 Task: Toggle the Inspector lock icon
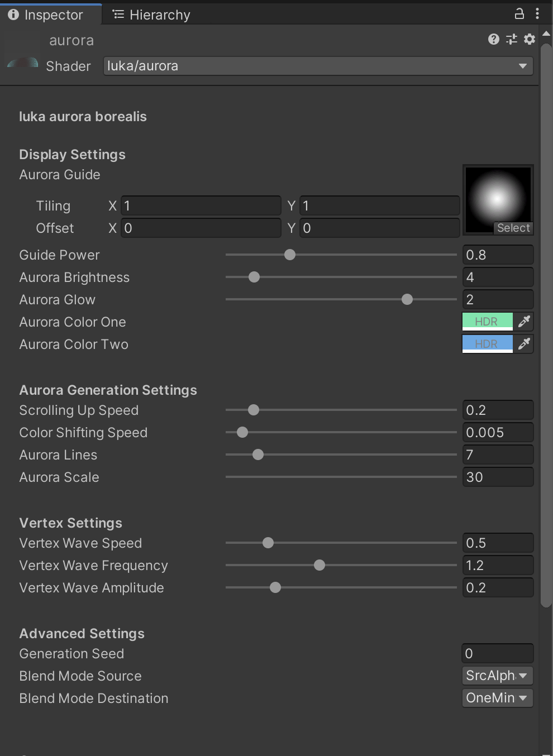(x=519, y=14)
